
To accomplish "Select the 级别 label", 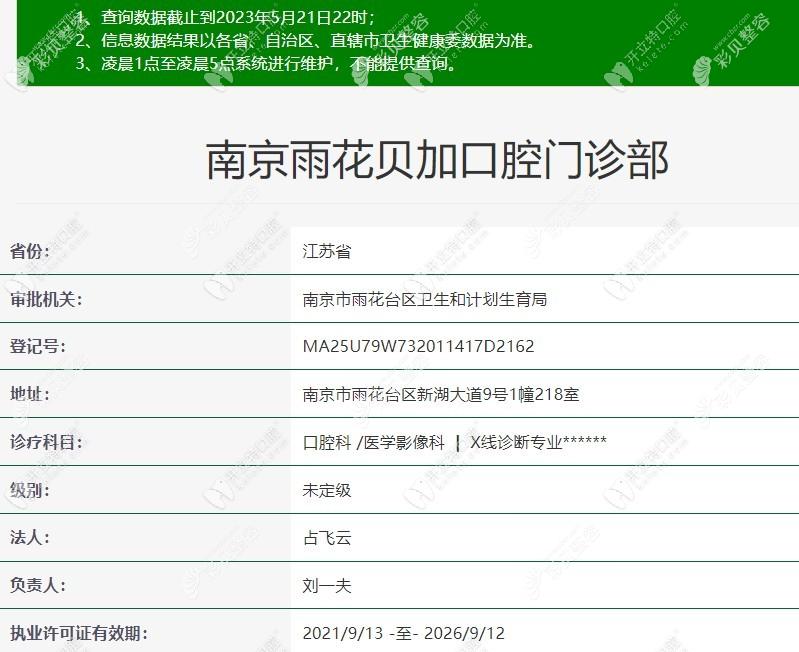I will [30, 490].
